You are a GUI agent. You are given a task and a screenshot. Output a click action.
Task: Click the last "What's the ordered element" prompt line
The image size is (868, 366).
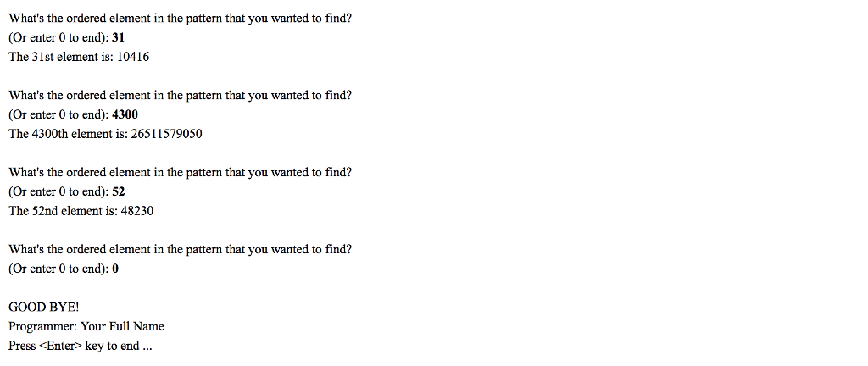(180, 249)
